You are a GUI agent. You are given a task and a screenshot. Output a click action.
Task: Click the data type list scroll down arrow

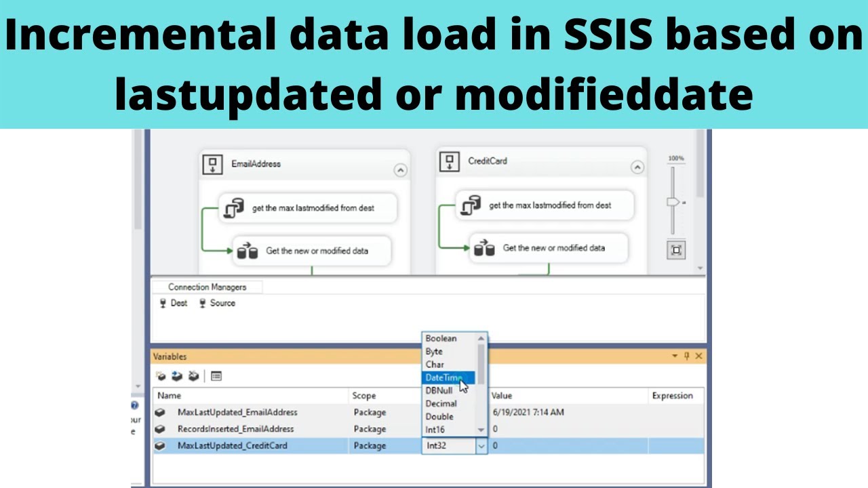[481, 430]
